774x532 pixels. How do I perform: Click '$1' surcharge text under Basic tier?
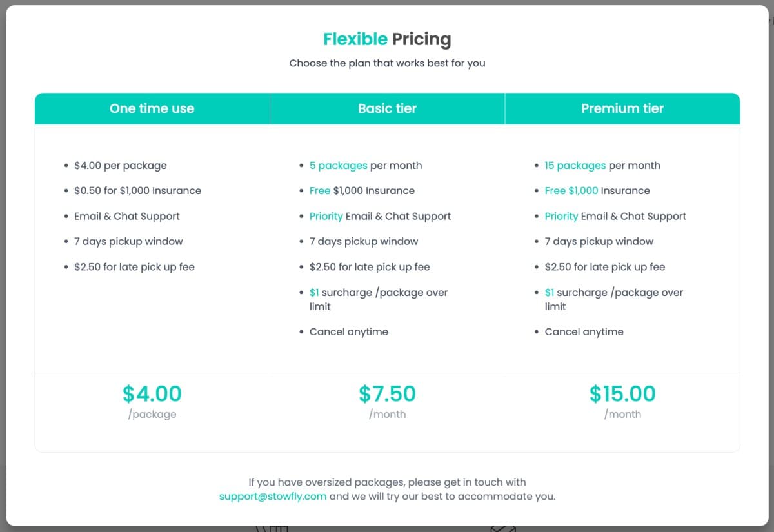(314, 293)
